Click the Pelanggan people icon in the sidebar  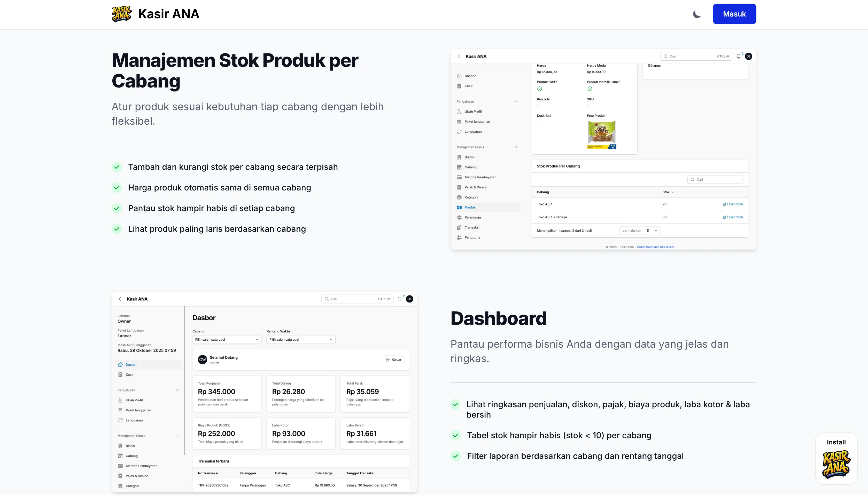[x=459, y=217]
